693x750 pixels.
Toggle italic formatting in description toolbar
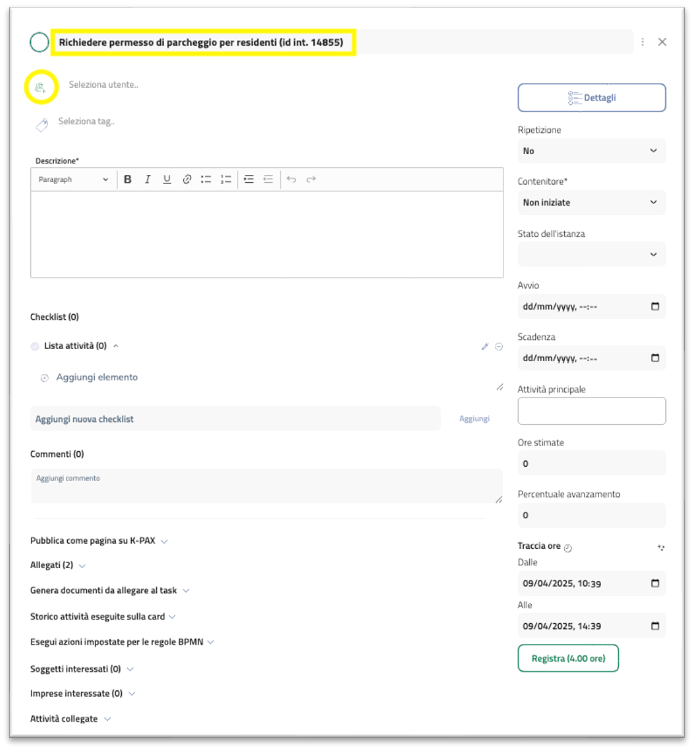[147, 180]
